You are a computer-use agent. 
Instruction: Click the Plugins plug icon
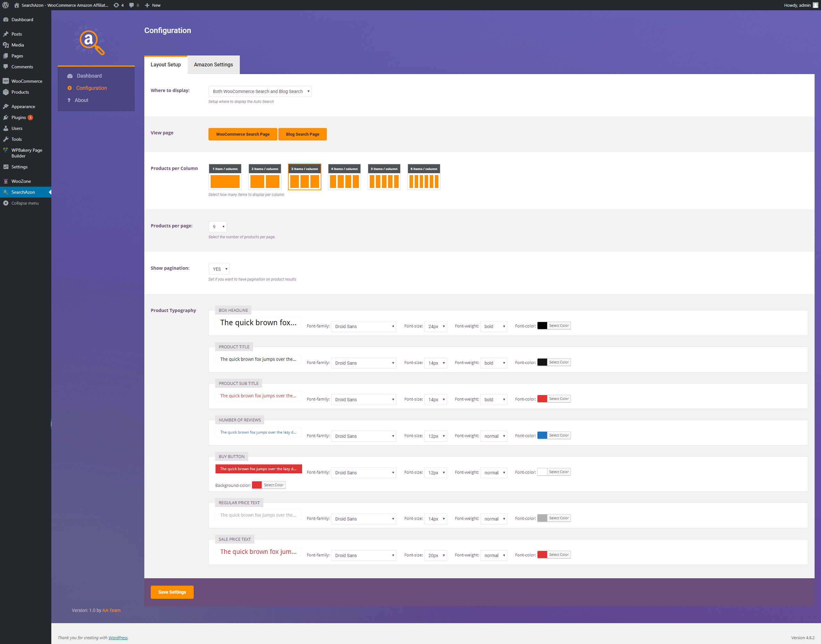(x=6, y=117)
